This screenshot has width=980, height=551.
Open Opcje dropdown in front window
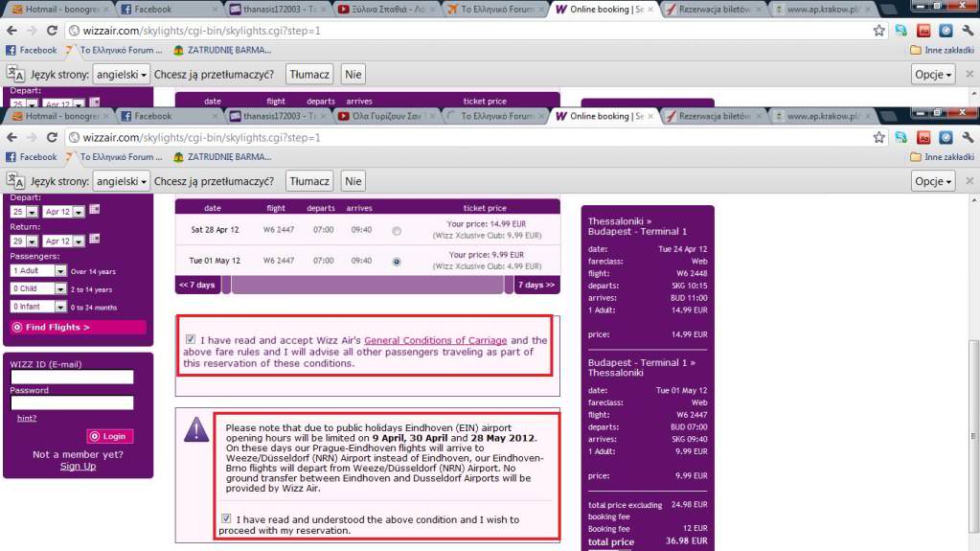click(932, 181)
